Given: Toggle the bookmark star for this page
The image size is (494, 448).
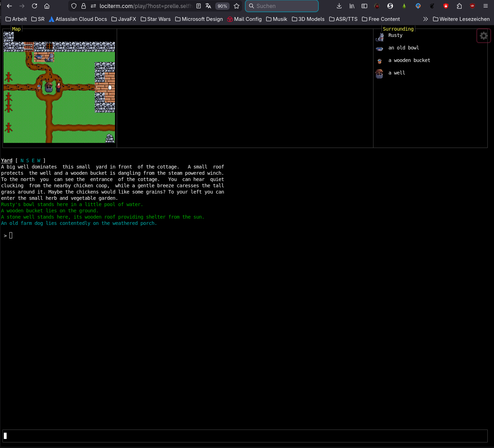Looking at the screenshot, I should point(237,6).
